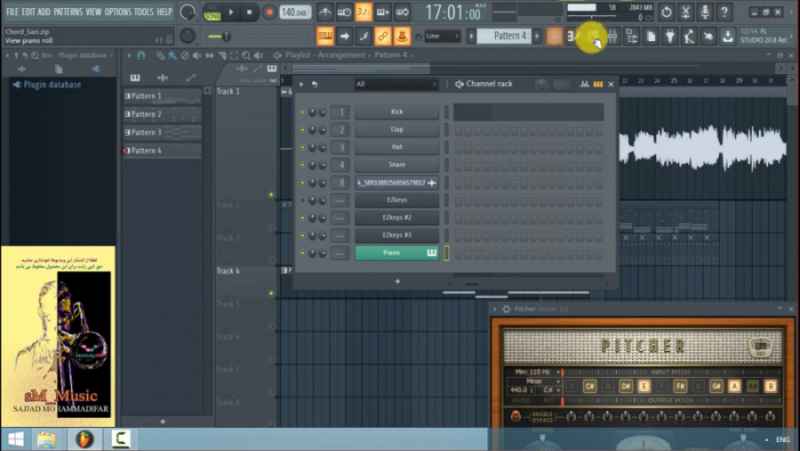Click the plus button to add channel
Viewport: 800px width, 451px height.
coord(397,281)
